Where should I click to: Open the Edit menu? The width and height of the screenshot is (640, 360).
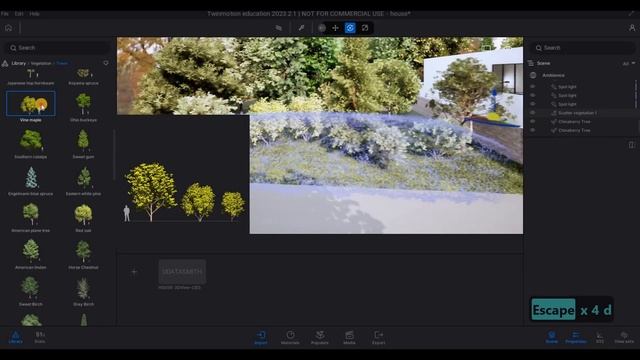(x=19, y=13)
